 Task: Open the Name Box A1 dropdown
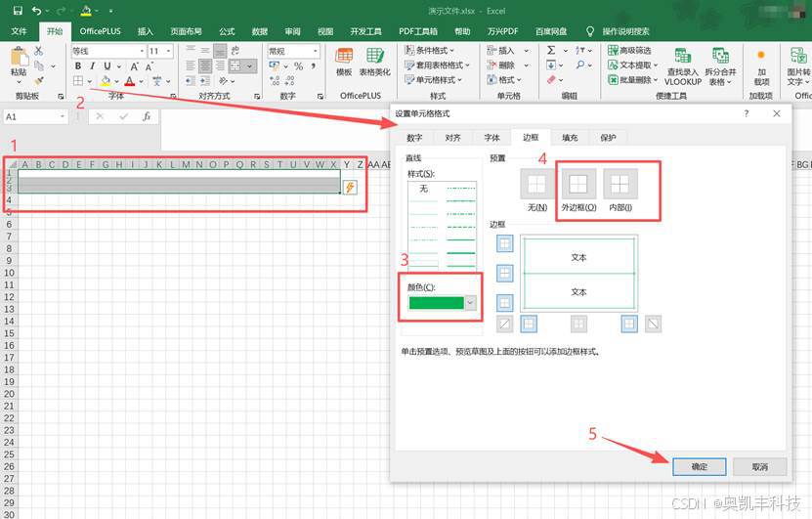(x=63, y=116)
